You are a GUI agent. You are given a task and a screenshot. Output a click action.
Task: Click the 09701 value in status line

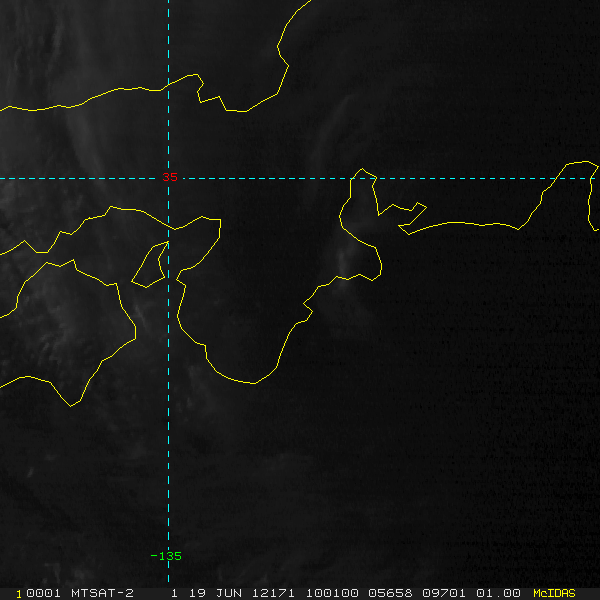click(x=444, y=593)
